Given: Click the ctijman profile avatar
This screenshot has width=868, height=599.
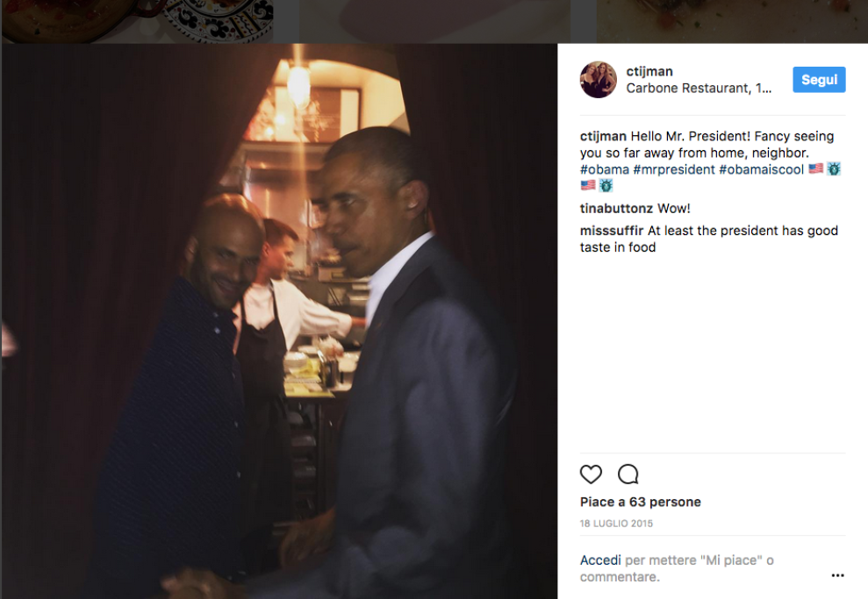Looking at the screenshot, I should 598,80.
